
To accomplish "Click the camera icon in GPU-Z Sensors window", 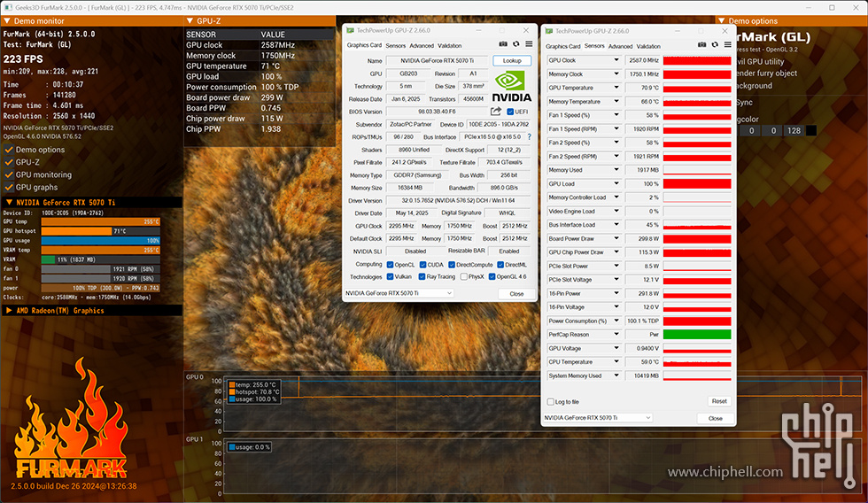I will (x=701, y=45).
